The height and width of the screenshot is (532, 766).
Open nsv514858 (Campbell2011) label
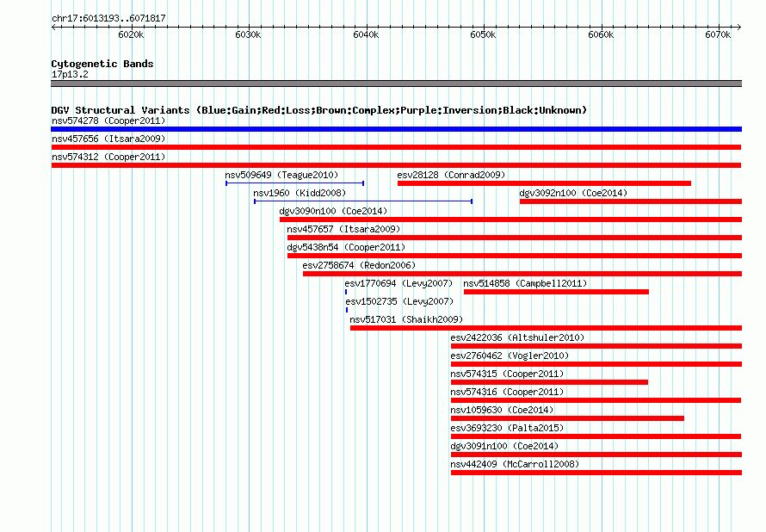525,283
